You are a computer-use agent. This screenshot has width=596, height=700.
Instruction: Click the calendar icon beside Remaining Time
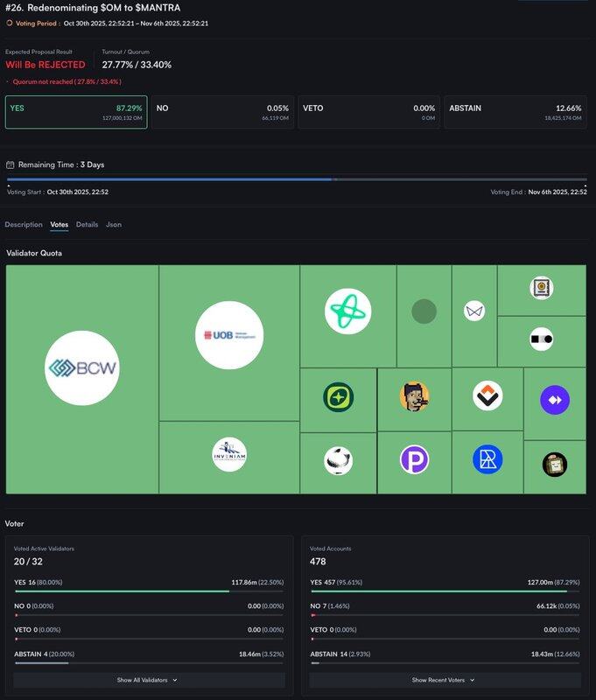click(10, 164)
